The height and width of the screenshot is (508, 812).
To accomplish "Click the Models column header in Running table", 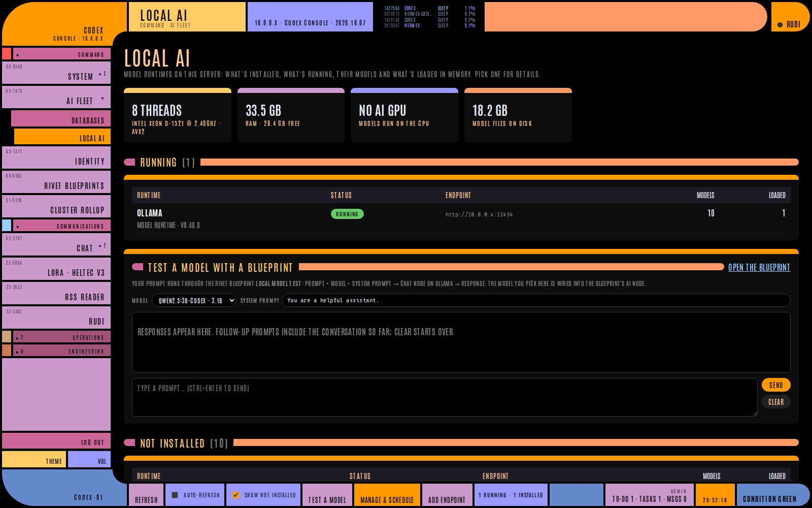I will (x=705, y=195).
